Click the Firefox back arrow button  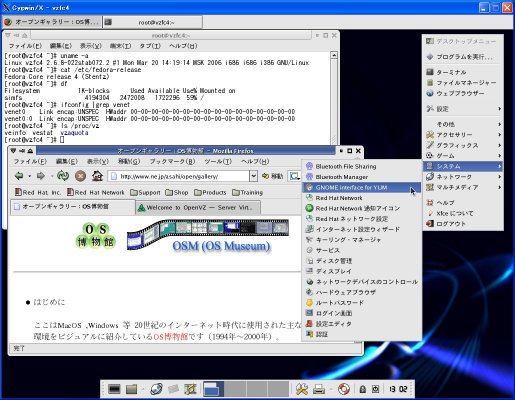pyautogui.click(x=19, y=176)
